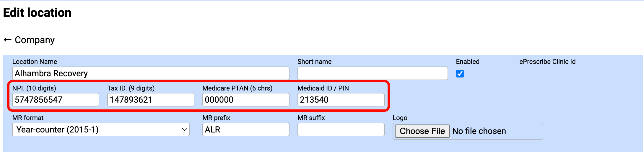Focus the Medicare PTAN input field
Viewport: 644px width, 152px height.
(x=246, y=100)
